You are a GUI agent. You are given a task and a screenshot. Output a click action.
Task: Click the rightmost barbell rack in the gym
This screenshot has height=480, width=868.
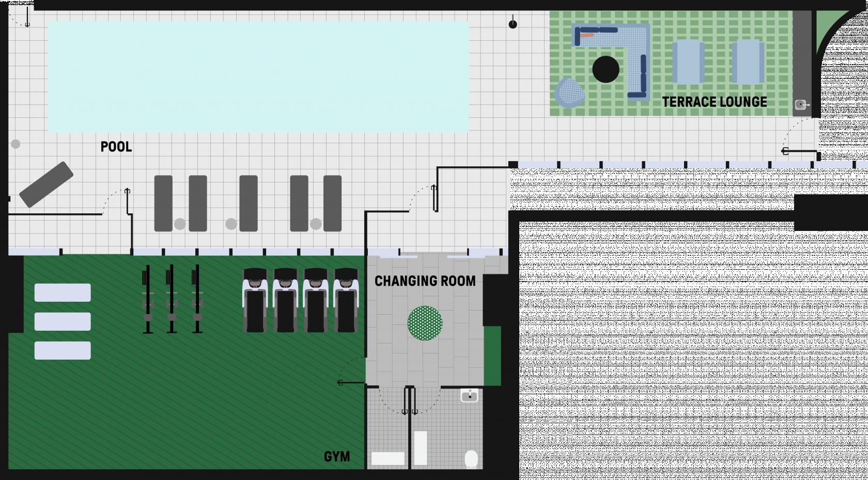pyautogui.click(x=197, y=299)
